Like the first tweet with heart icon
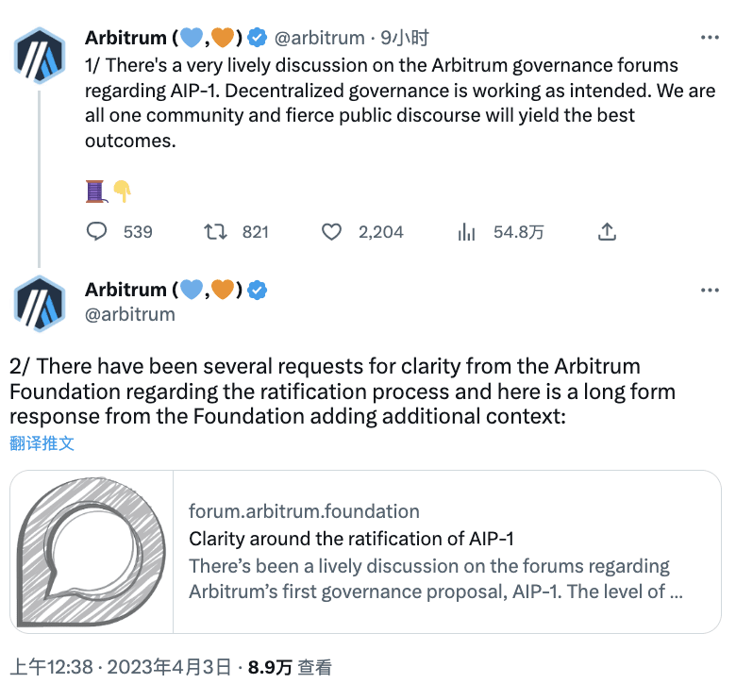This screenshot has height=700, width=736. pyautogui.click(x=331, y=231)
